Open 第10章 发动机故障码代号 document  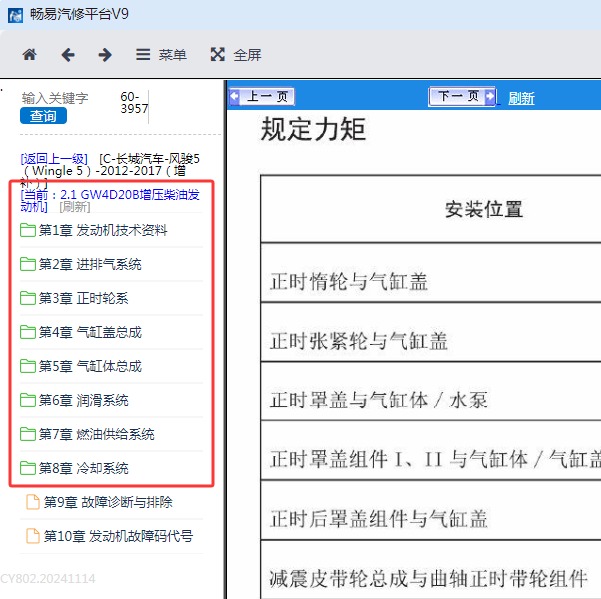tap(118, 536)
